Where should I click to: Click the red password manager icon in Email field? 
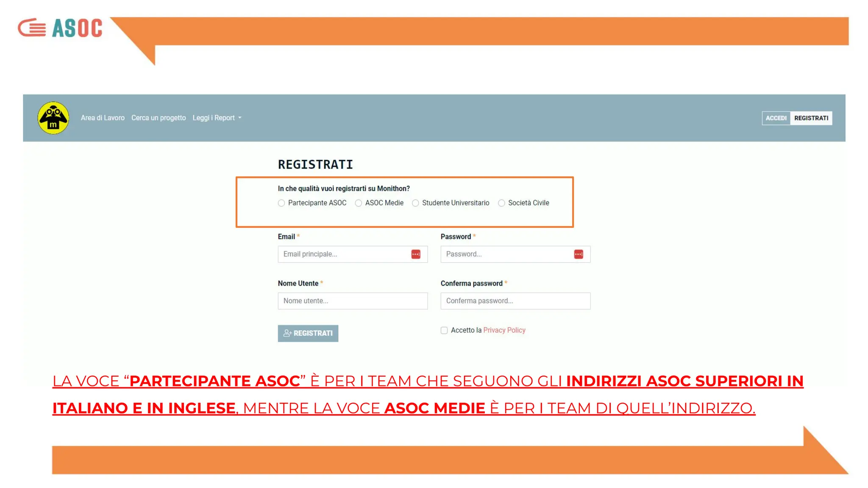pos(416,254)
